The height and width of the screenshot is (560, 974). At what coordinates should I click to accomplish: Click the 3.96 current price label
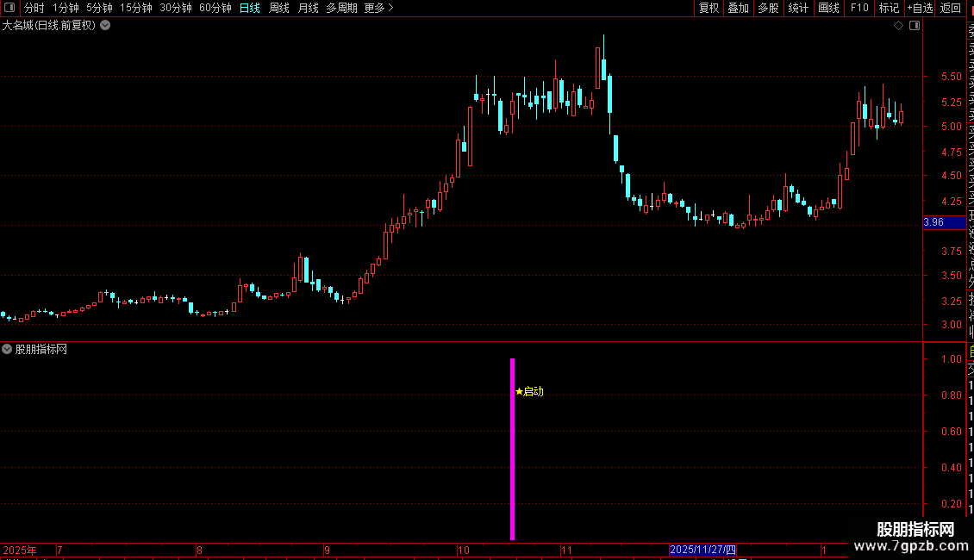point(944,222)
